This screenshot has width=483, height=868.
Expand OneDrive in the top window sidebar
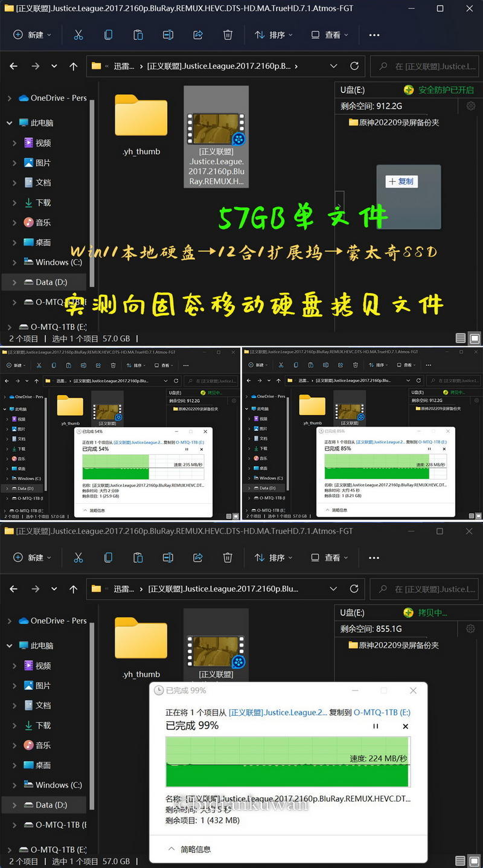pos(9,98)
